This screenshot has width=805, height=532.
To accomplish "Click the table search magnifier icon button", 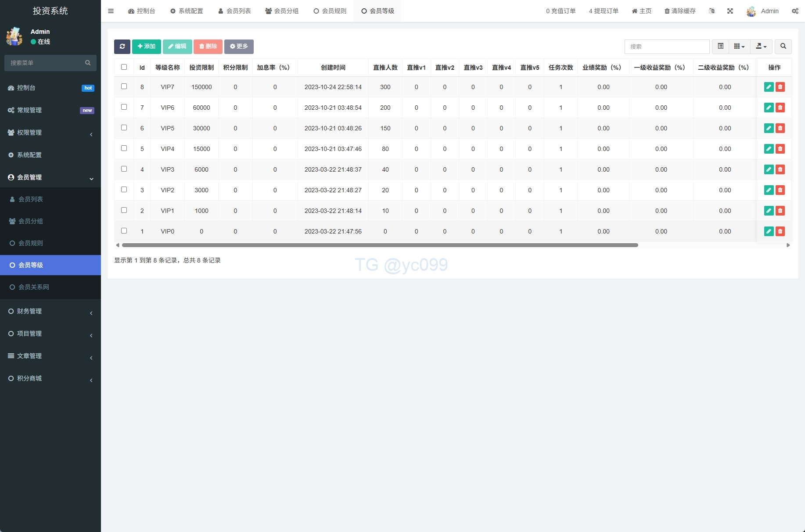I will (x=783, y=47).
